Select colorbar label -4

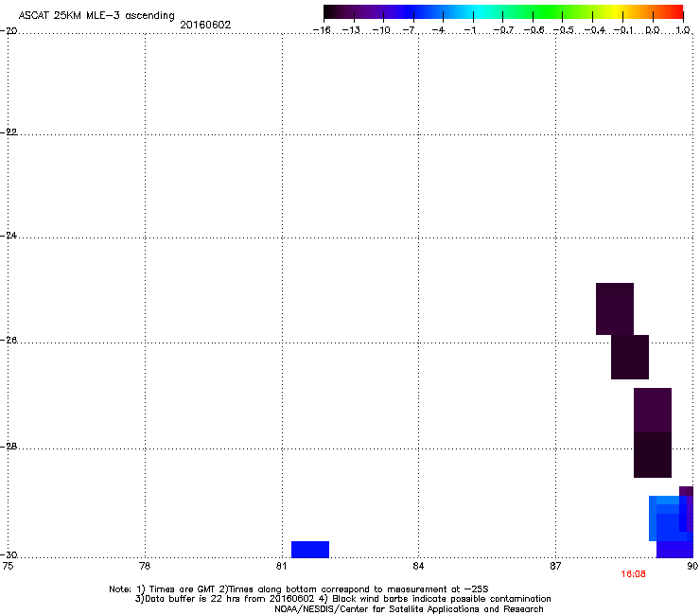point(438,30)
